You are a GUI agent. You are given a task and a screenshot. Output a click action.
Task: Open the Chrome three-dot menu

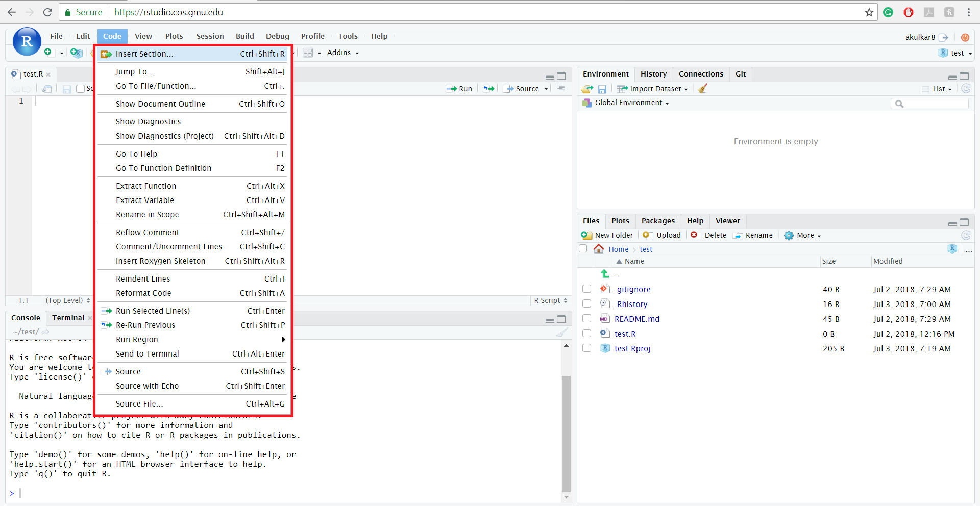[968, 12]
